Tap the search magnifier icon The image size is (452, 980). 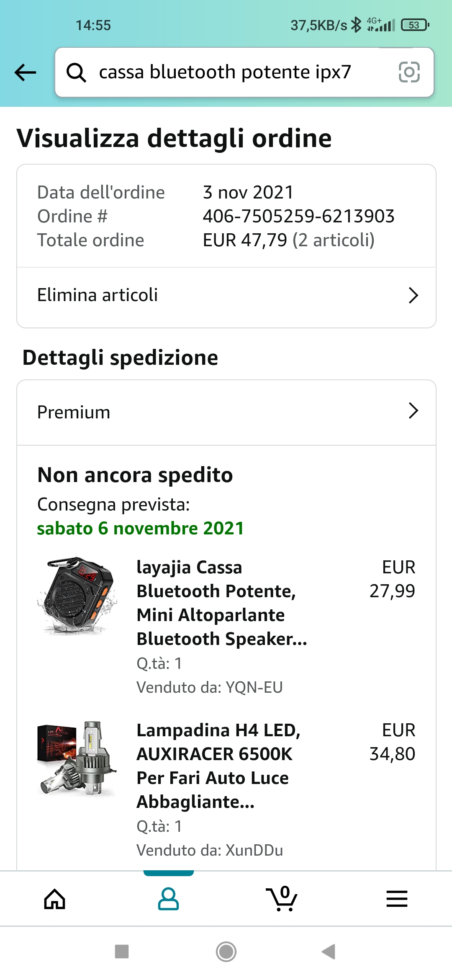77,72
